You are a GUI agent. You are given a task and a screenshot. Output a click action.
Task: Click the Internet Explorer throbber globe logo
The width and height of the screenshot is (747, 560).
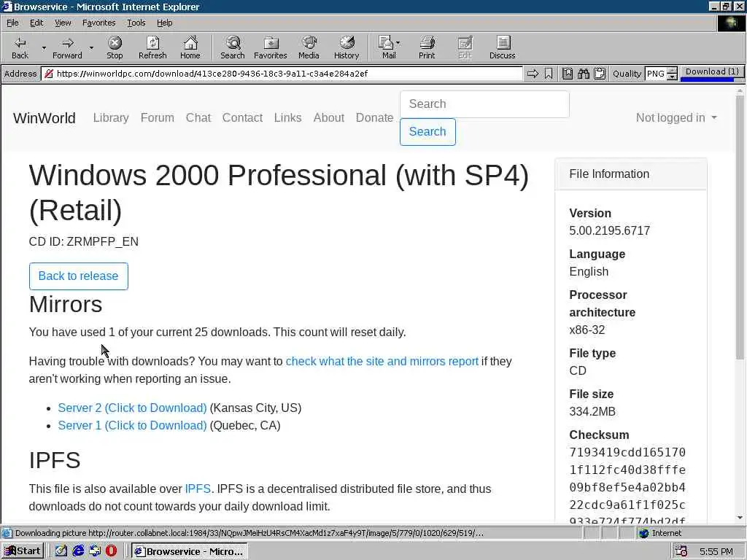(730, 23)
